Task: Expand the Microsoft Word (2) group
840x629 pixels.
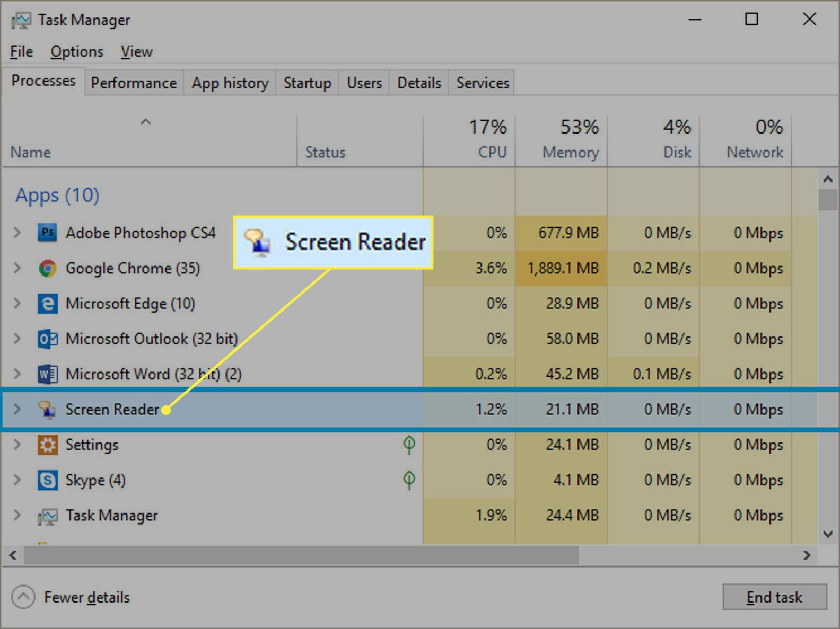Action: 17,374
